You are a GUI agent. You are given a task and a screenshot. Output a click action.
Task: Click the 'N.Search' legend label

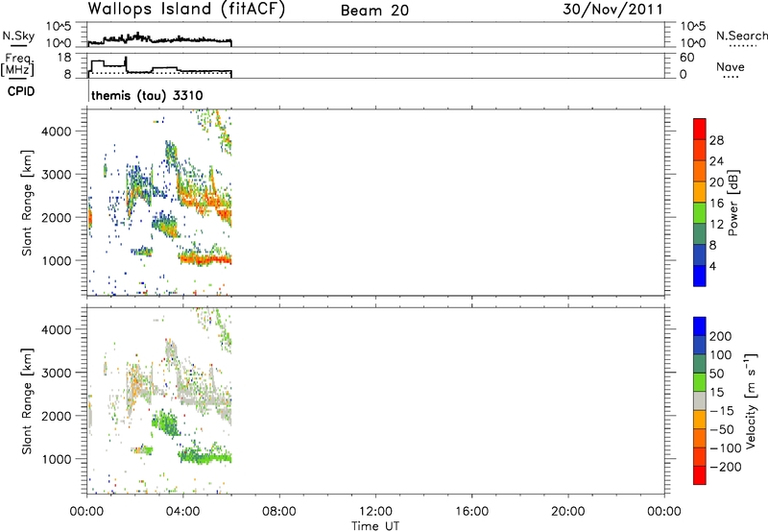741,36
